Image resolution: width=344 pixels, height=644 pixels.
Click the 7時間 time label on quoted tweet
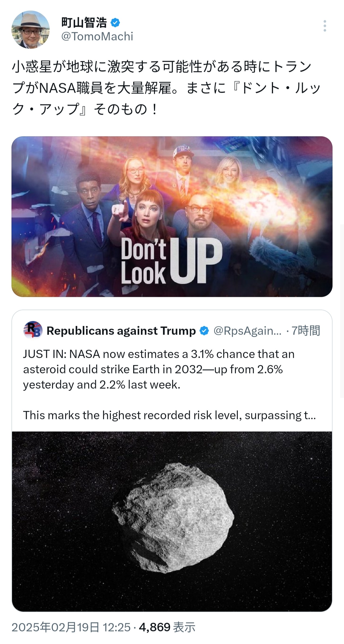click(306, 331)
